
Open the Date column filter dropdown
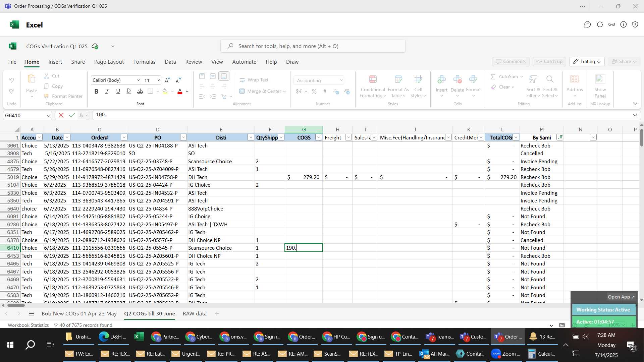click(67, 137)
